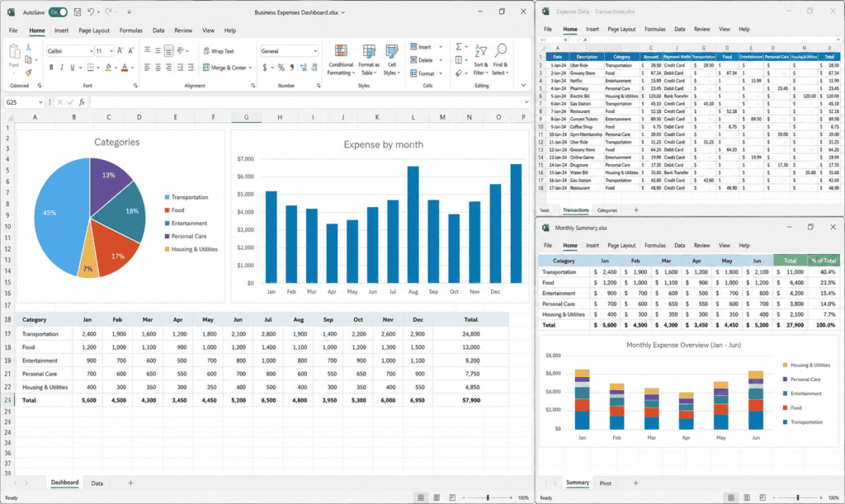Click the AutoSum sigma icon
This screenshot has width=845, height=504.
[x=459, y=47]
